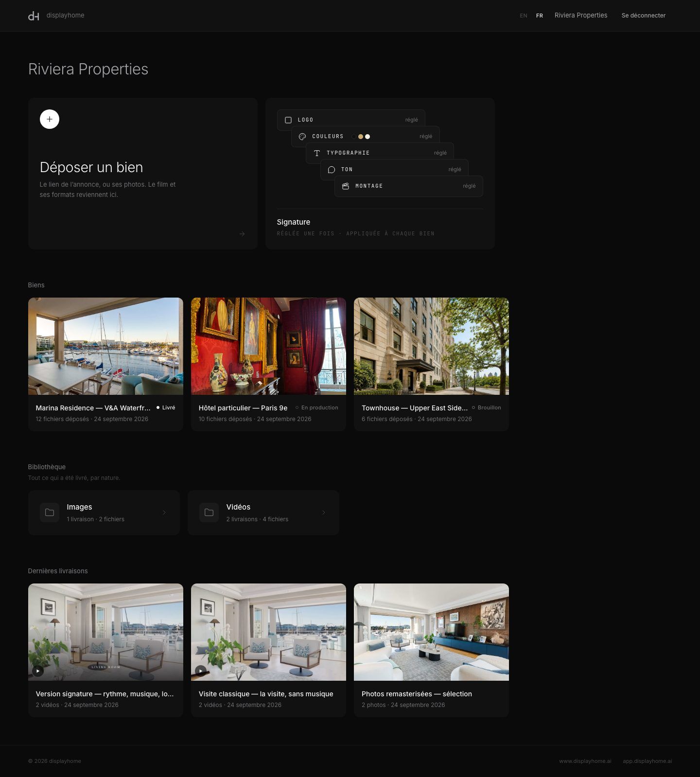
Task: Click the white color dot in Couleurs
Action: click(x=367, y=137)
